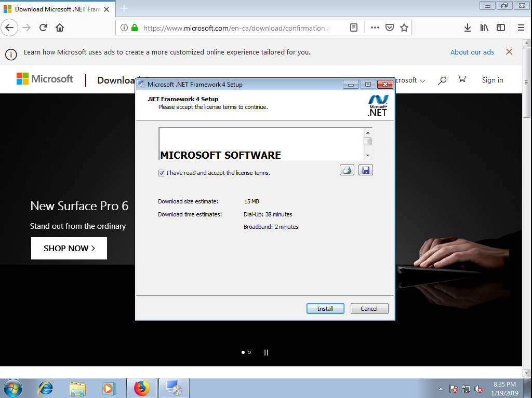The image size is (532, 398).
Task: Pause the hero carousel
Action: 266,352
